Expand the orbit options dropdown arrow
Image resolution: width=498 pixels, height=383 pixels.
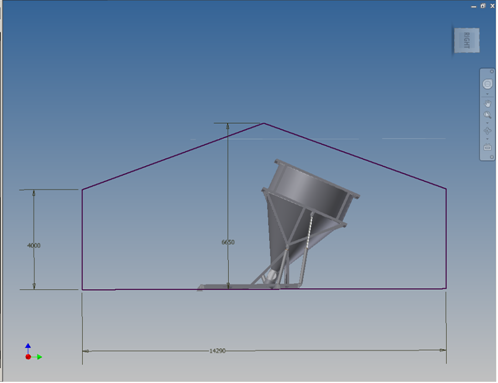487,139
